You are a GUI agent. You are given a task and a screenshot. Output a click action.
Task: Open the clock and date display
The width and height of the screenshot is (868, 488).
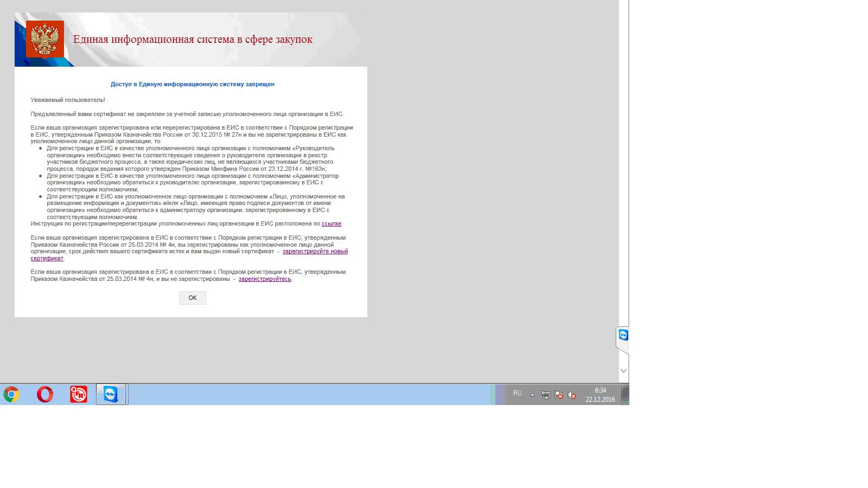pos(600,395)
